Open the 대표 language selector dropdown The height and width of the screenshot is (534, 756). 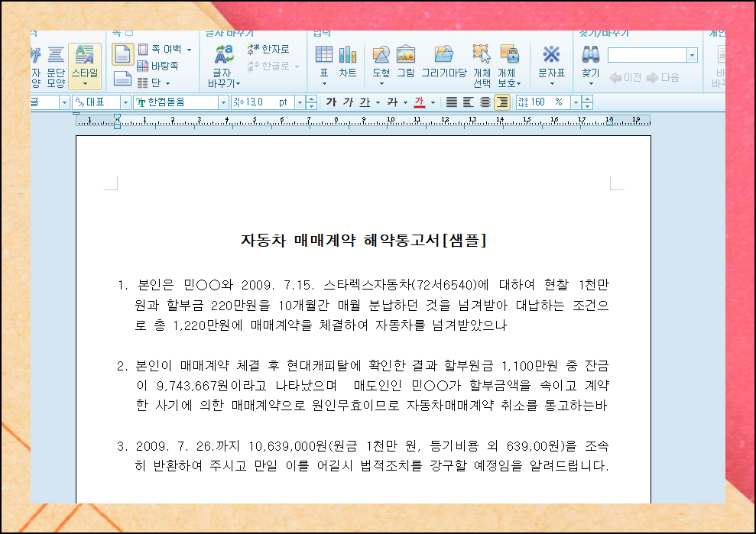[125, 102]
